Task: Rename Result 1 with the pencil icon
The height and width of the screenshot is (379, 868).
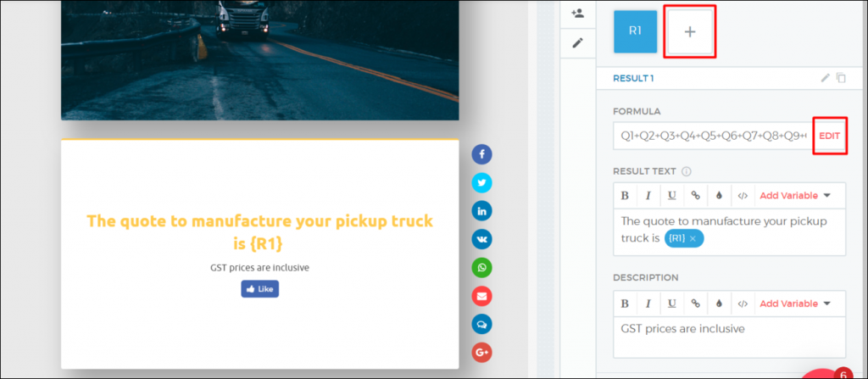Action: tap(826, 78)
